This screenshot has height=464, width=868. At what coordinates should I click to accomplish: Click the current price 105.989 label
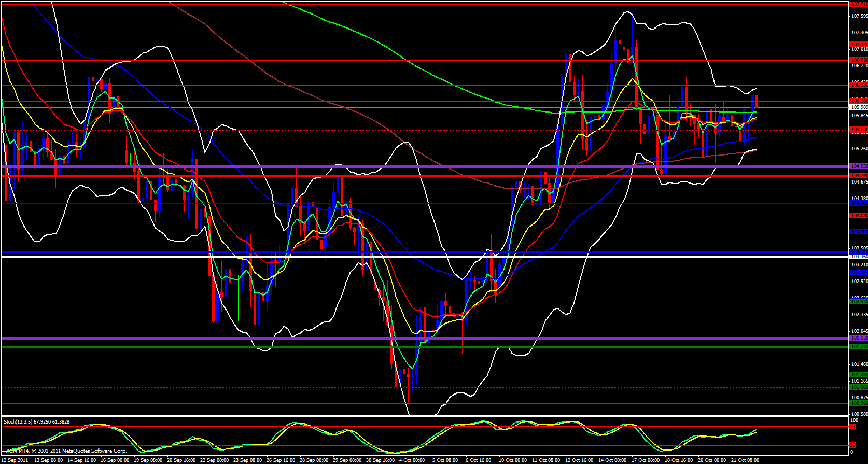(858, 107)
